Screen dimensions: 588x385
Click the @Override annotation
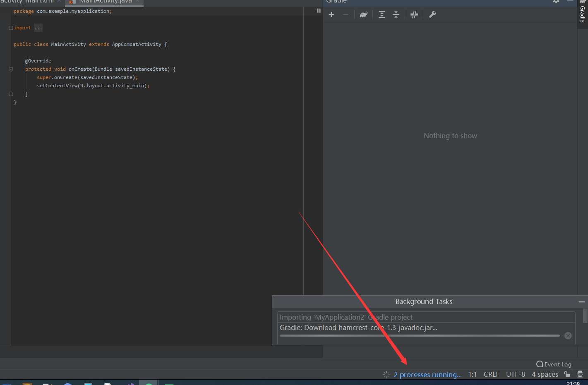click(x=38, y=61)
